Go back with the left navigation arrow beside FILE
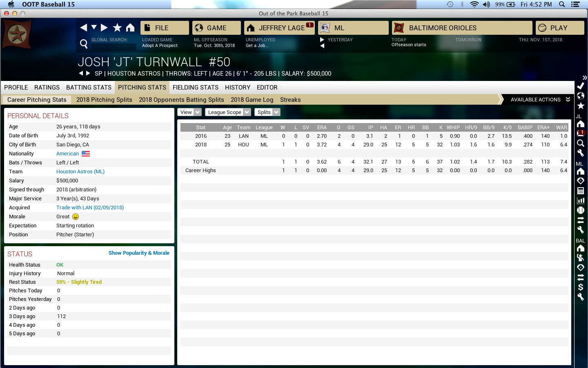This screenshot has width=588, height=368. coord(84,27)
